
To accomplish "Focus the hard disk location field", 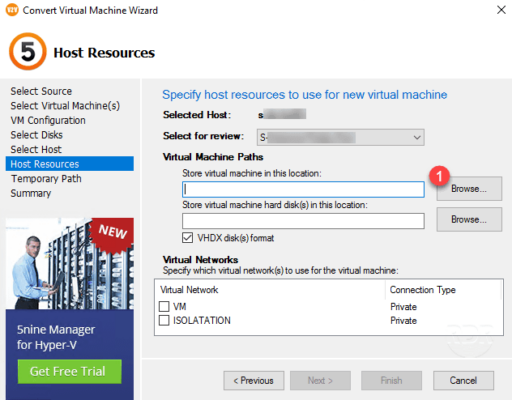I will tap(303, 221).
